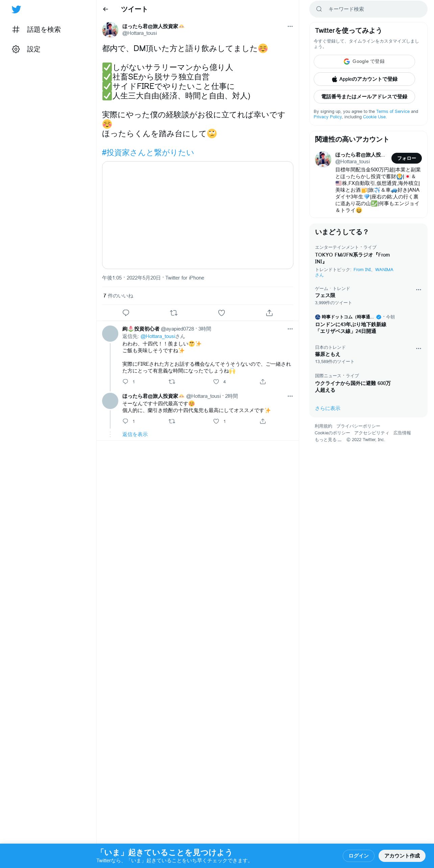Focus the キーワード検索 search field

click(368, 9)
